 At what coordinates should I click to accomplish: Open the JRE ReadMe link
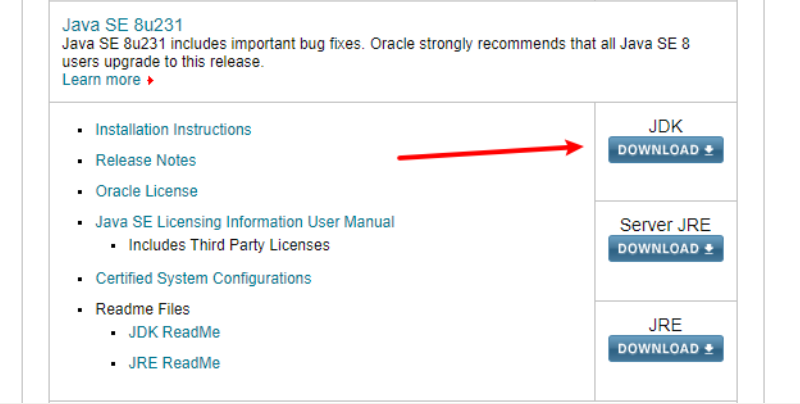(x=174, y=363)
